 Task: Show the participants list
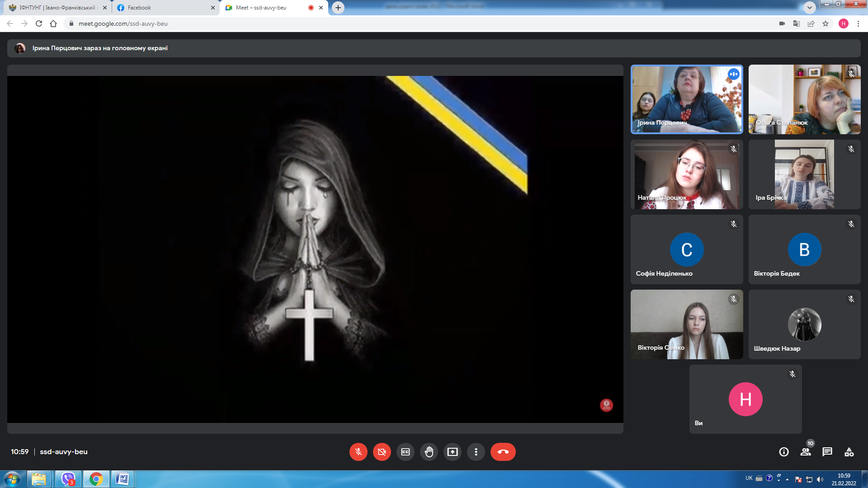806,452
